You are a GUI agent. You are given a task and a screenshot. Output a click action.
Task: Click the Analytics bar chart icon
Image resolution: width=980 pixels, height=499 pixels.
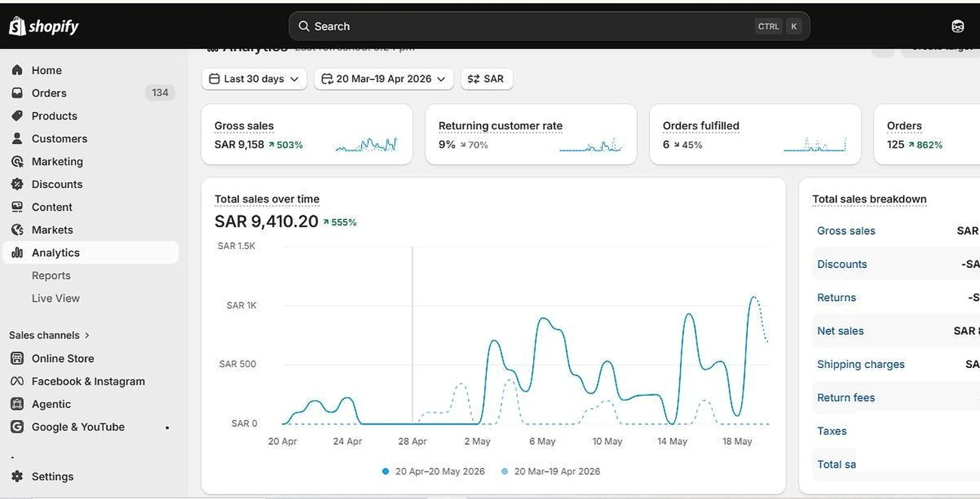pyautogui.click(x=17, y=252)
